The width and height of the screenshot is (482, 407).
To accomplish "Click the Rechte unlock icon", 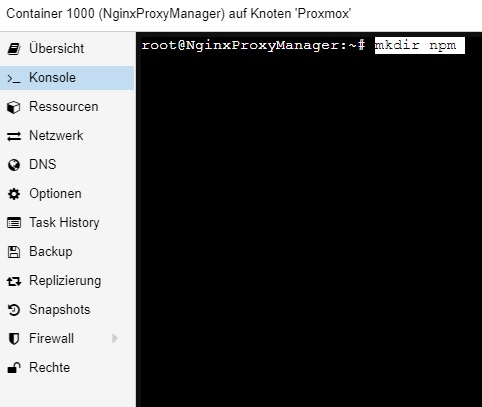I will tap(14, 368).
